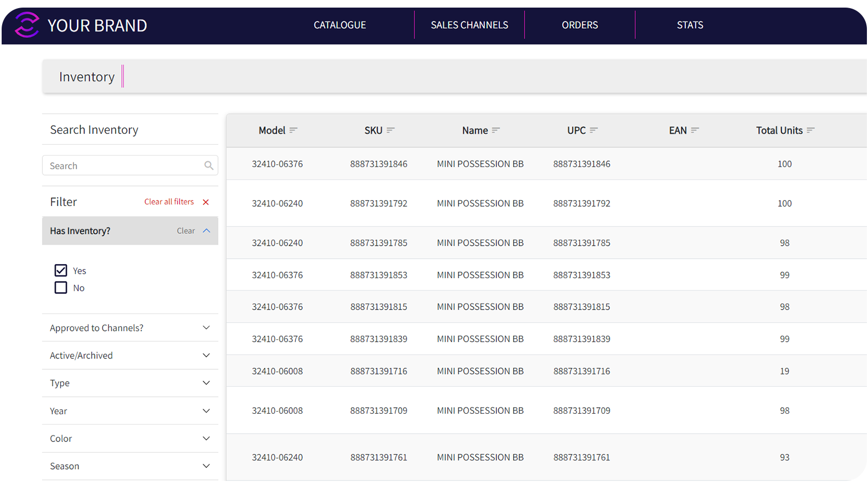Sort by the SKU column icon

click(x=391, y=130)
